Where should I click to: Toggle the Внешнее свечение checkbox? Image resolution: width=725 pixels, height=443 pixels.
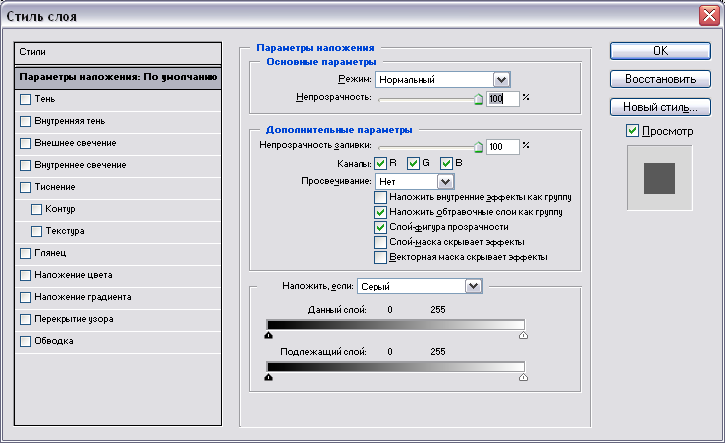click(25, 143)
